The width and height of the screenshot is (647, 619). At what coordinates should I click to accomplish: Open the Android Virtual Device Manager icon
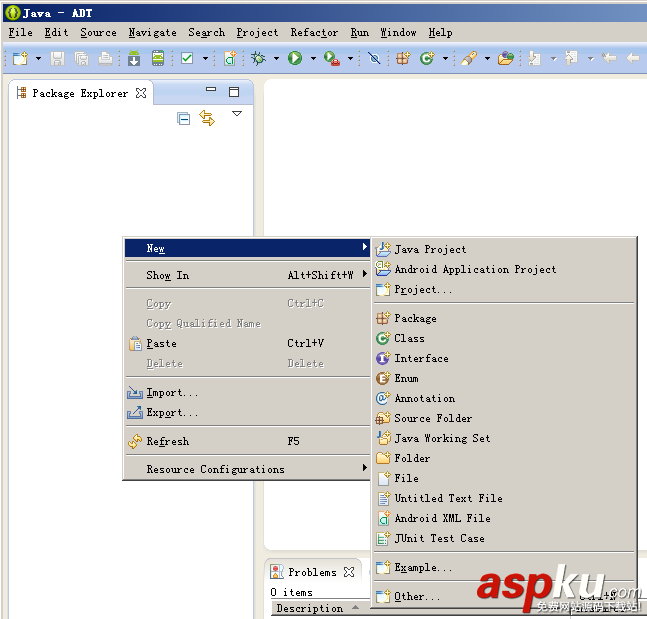click(x=158, y=59)
